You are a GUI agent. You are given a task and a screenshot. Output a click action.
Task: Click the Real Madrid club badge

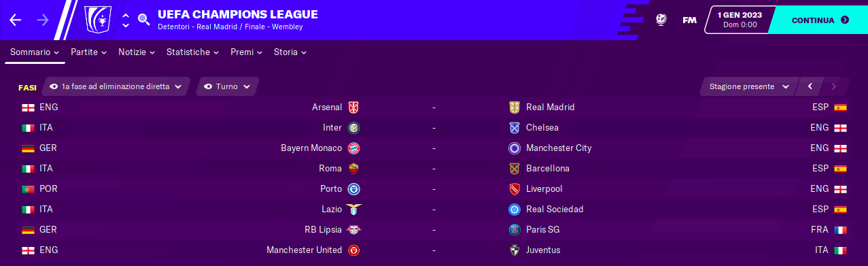click(x=515, y=107)
